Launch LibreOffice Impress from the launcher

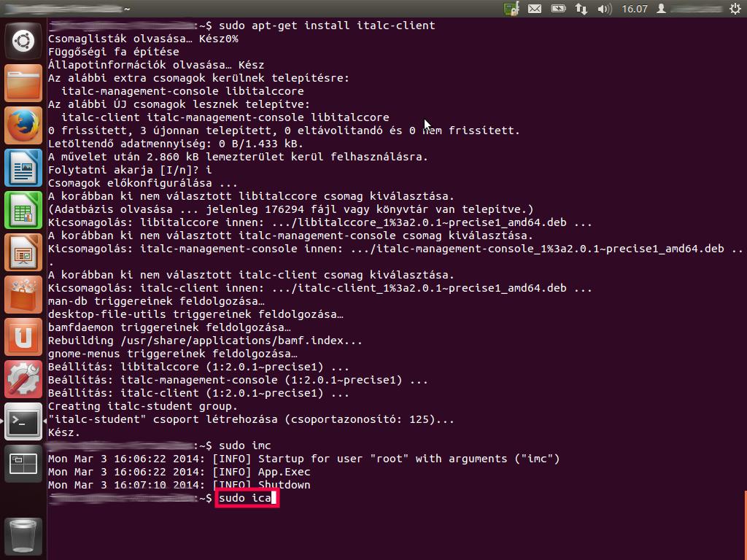[x=23, y=252]
